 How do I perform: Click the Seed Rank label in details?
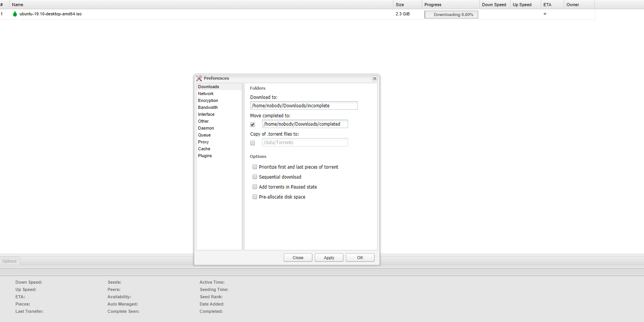pyautogui.click(x=211, y=297)
